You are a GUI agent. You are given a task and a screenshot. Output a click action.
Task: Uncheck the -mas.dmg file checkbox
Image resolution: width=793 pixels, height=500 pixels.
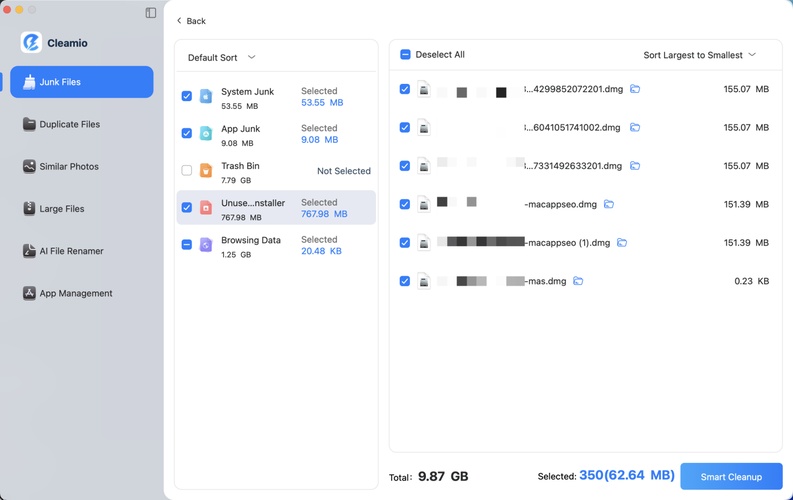point(405,281)
